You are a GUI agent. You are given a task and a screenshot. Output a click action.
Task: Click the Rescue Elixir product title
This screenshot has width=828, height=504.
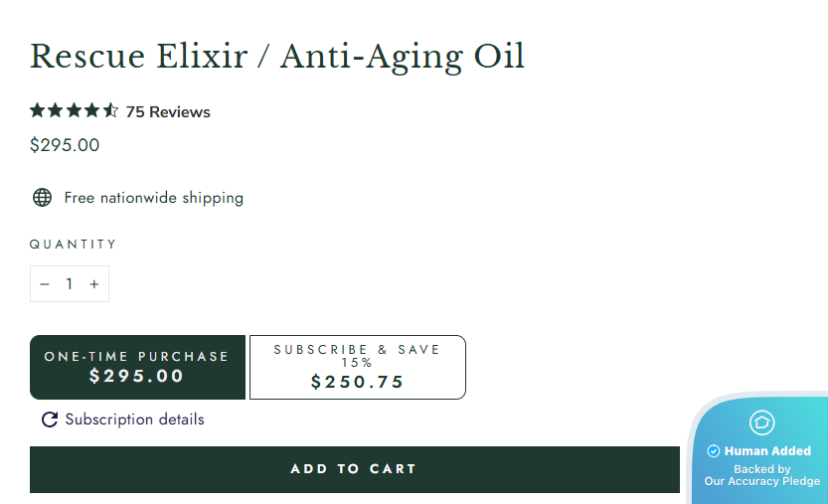(x=277, y=57)
